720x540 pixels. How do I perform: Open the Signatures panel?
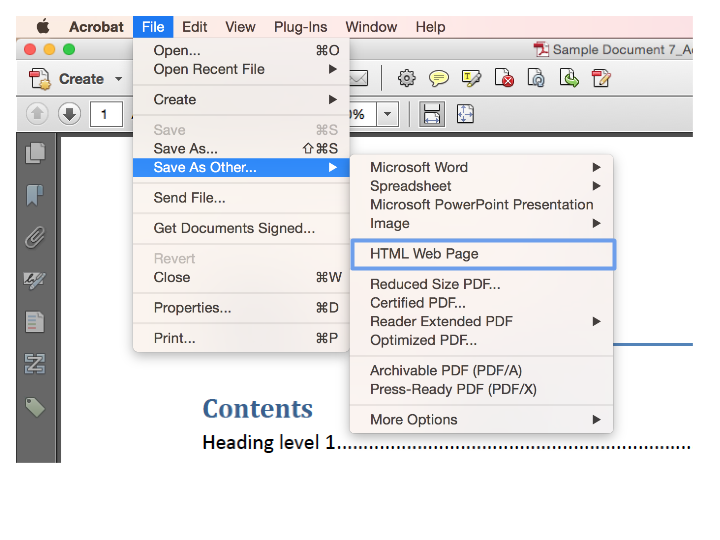(x=35, y=280)
